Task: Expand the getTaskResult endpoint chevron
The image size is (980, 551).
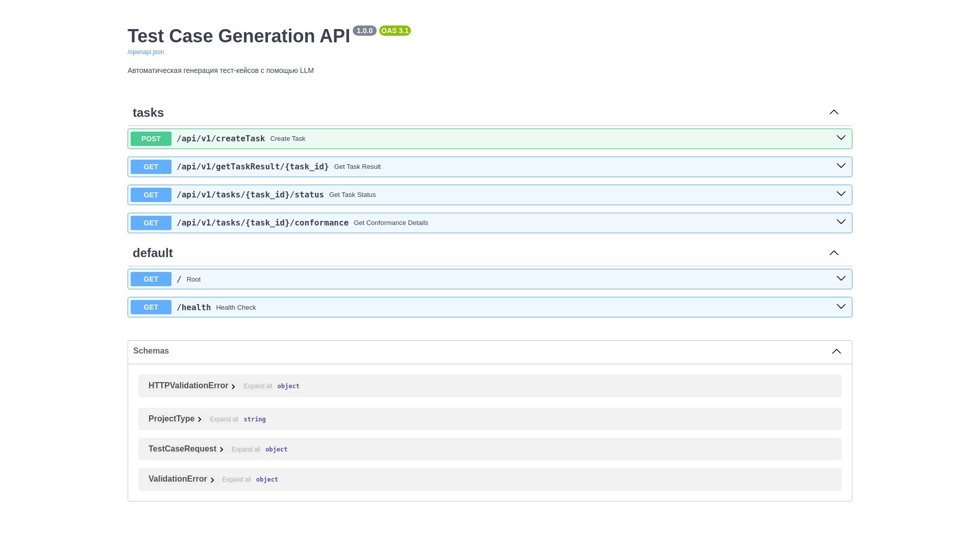Action: 841,166
